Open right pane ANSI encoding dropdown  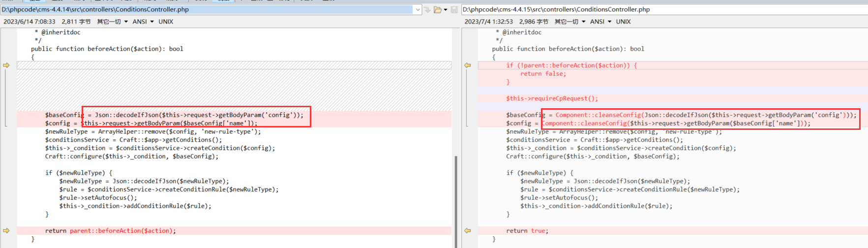point(600,22)
